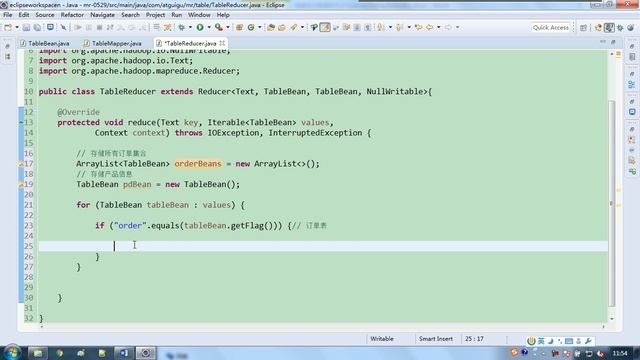
Task: Open the Refactor menu
Action: pos(72,15)
